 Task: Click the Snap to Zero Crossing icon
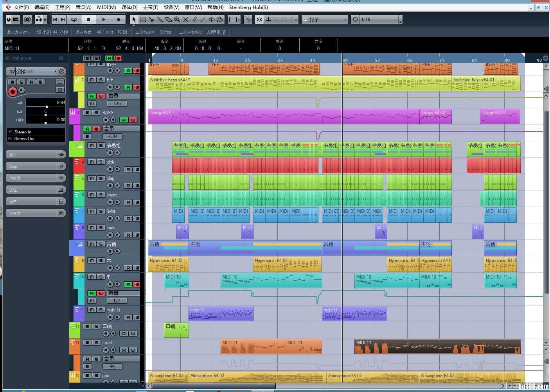tap(248, 19)
